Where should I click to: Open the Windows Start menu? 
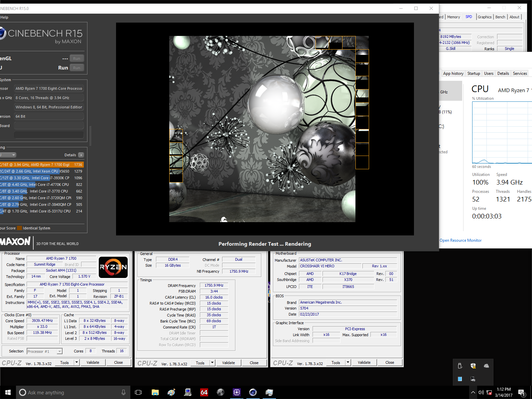8,392
